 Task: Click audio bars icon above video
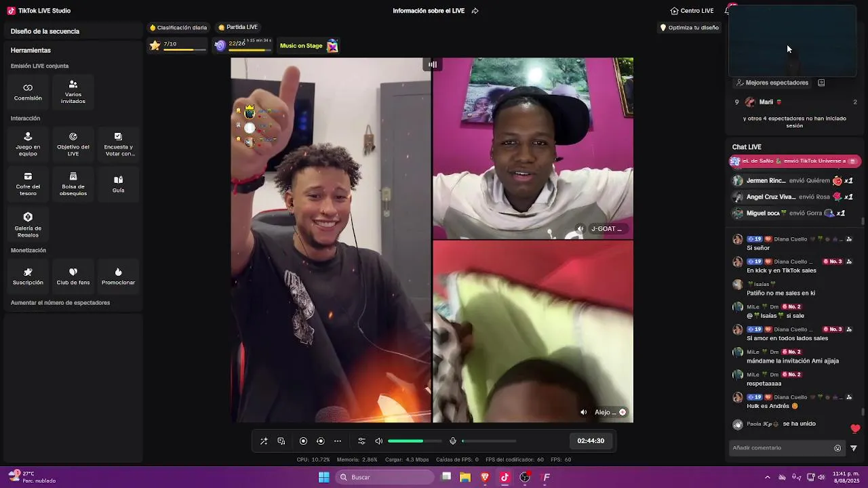433,64
